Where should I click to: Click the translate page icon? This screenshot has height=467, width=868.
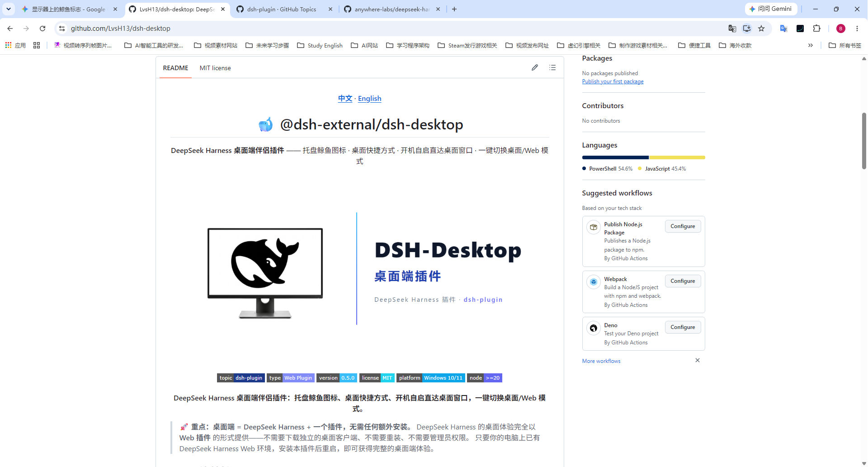pyautogui.click(x=732, y=29)
